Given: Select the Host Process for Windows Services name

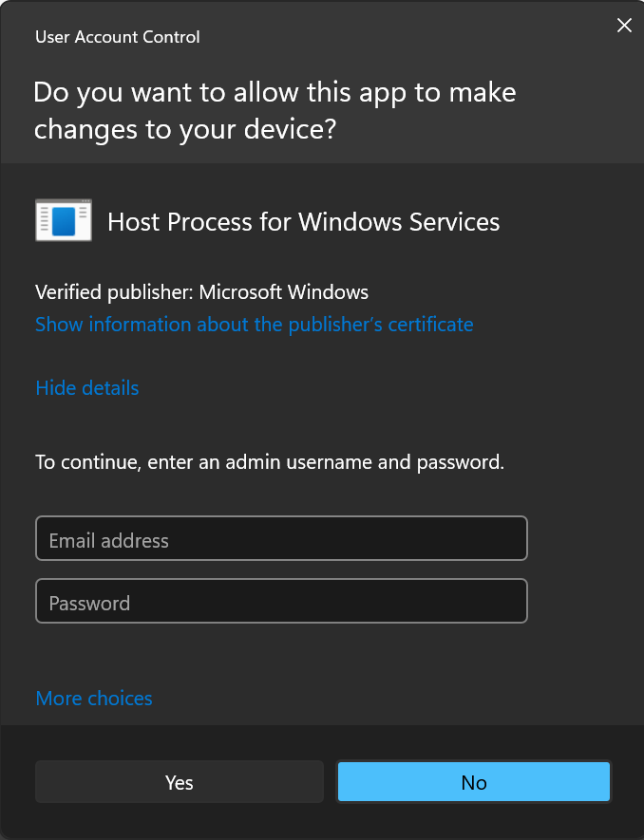Looking at the screenshot, I should pyautogui.click(x=303, y=222).
